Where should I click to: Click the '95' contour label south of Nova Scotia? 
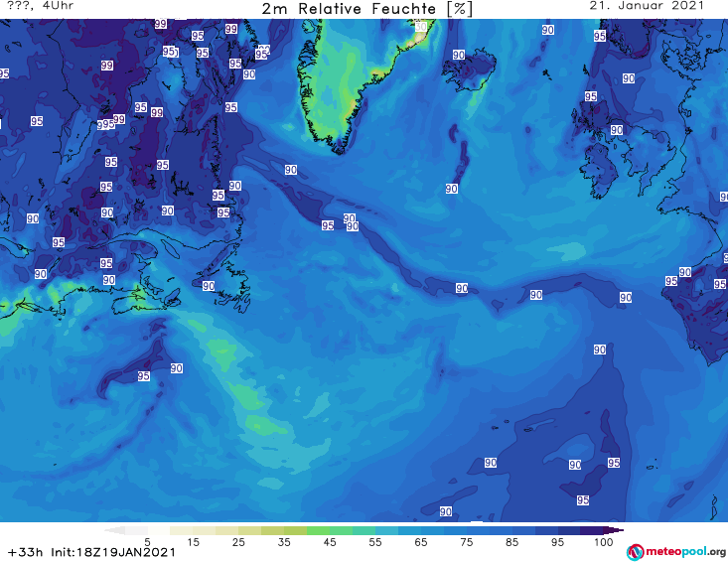(143, 376)
